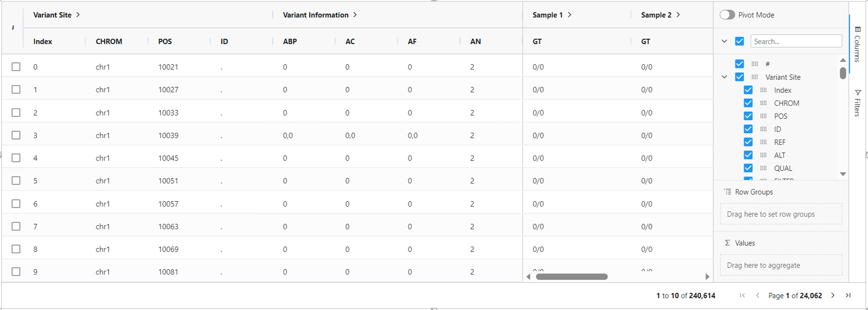Collapse Variant Site tree in columns panel
The image size is (868, 310).
coord(724,77)
